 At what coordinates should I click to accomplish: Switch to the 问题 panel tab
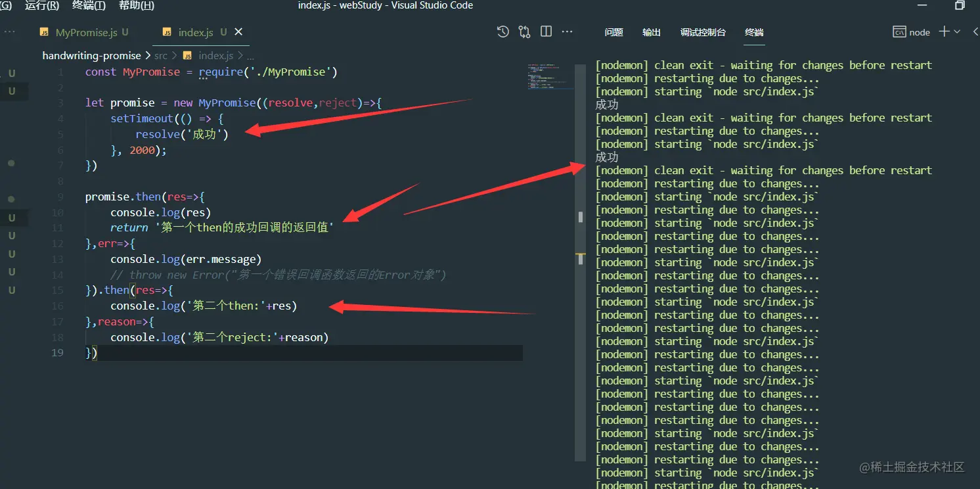(x=613, y=32)
